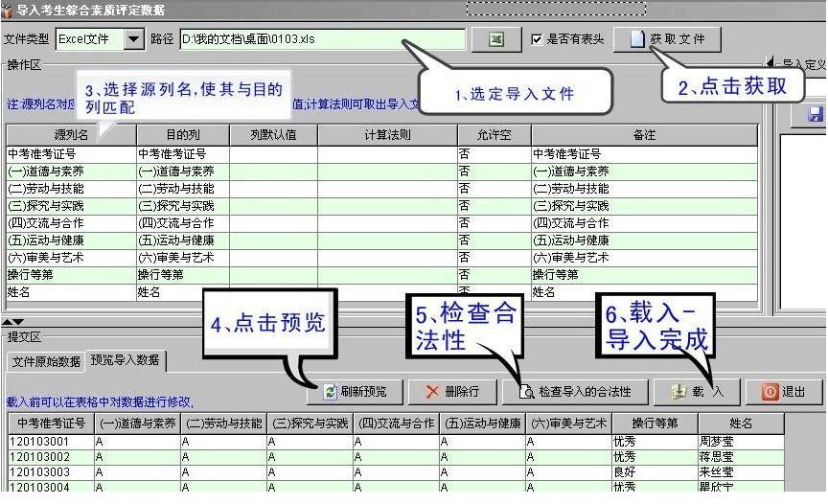Click the 目的列 column header

tap(183, 135)
